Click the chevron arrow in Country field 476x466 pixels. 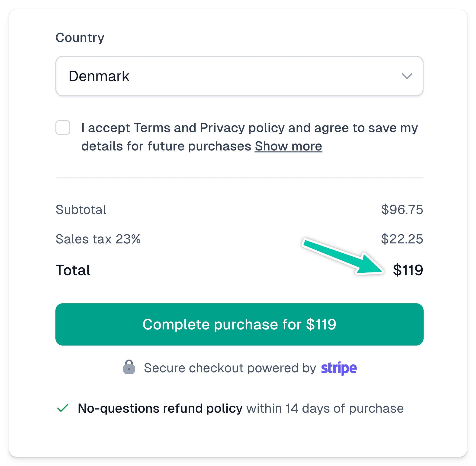point(407,76)
